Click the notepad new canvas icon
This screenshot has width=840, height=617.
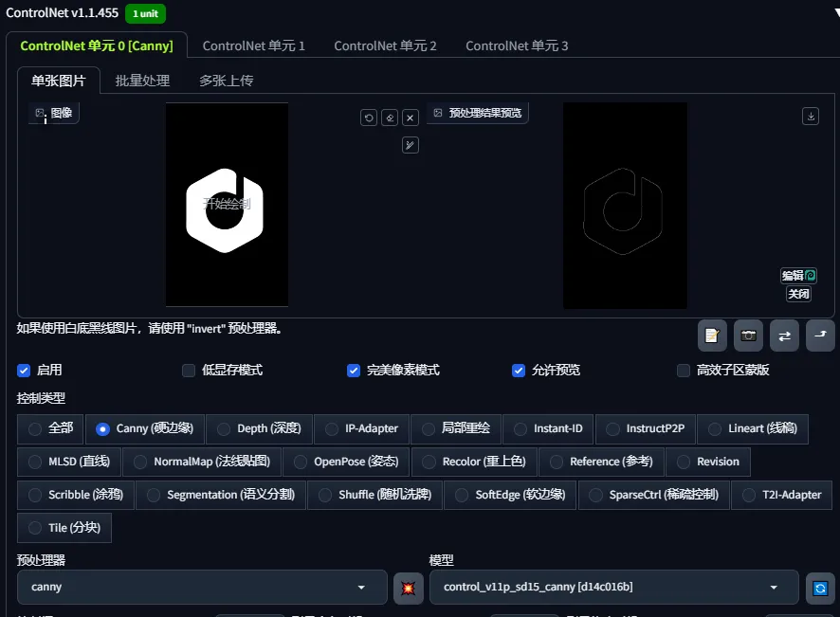pyautogui.click(x=712, y=336)
